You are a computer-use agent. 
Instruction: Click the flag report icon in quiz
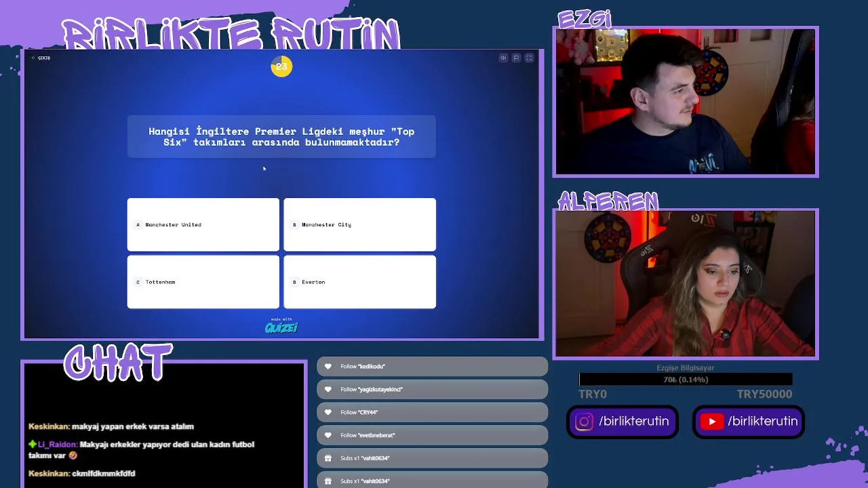tap(516, 58)
